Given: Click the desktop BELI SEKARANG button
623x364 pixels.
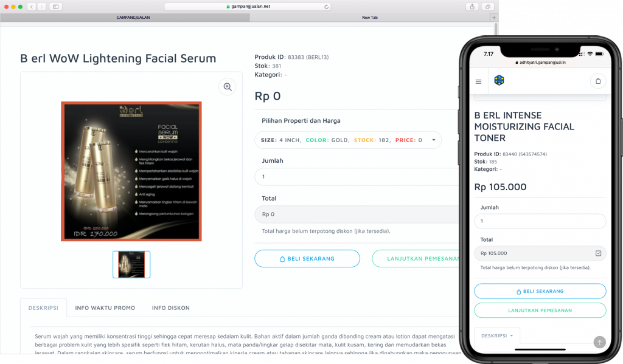Looking at the screenshot, I should click(x=307, y=258).
